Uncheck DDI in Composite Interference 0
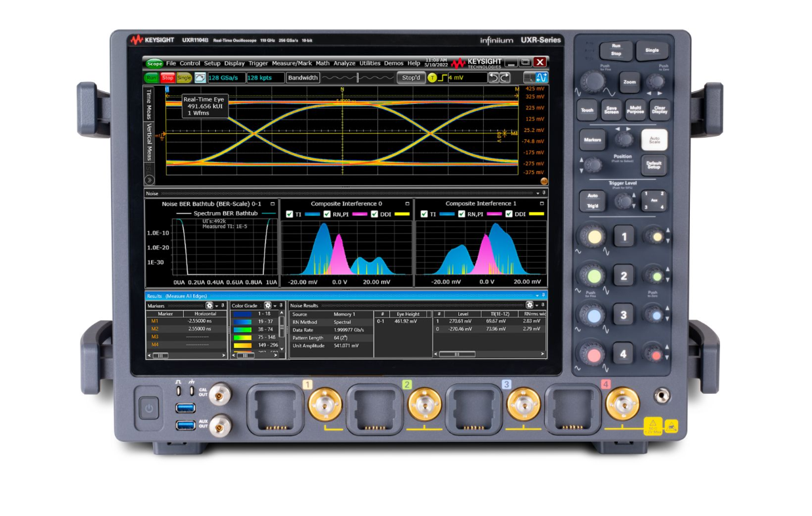812x516 pixels. [374, 213]
